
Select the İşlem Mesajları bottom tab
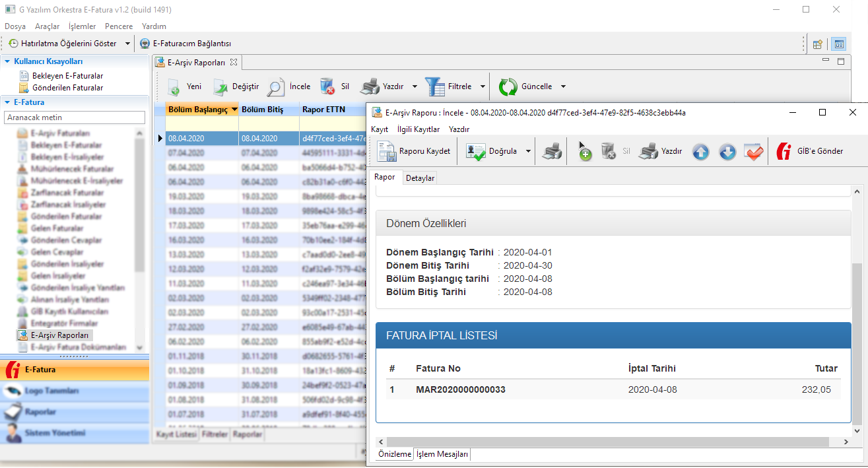[x=442, y=454]
